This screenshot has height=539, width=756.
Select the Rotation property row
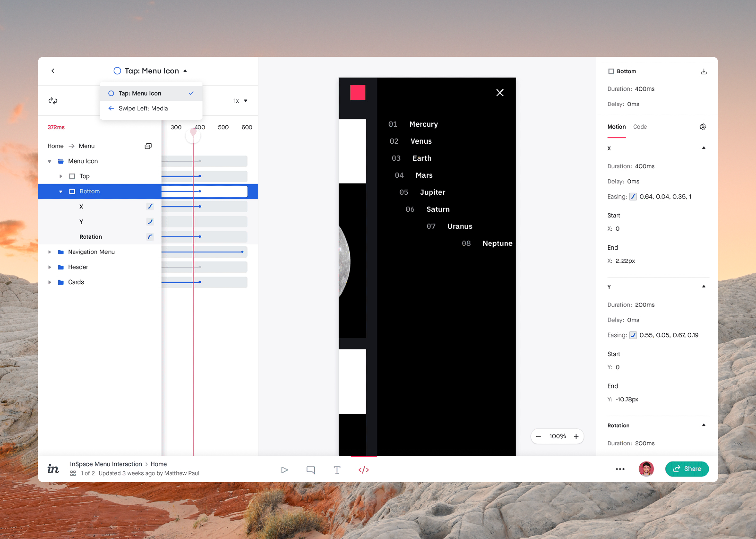(x=99, y=237)
